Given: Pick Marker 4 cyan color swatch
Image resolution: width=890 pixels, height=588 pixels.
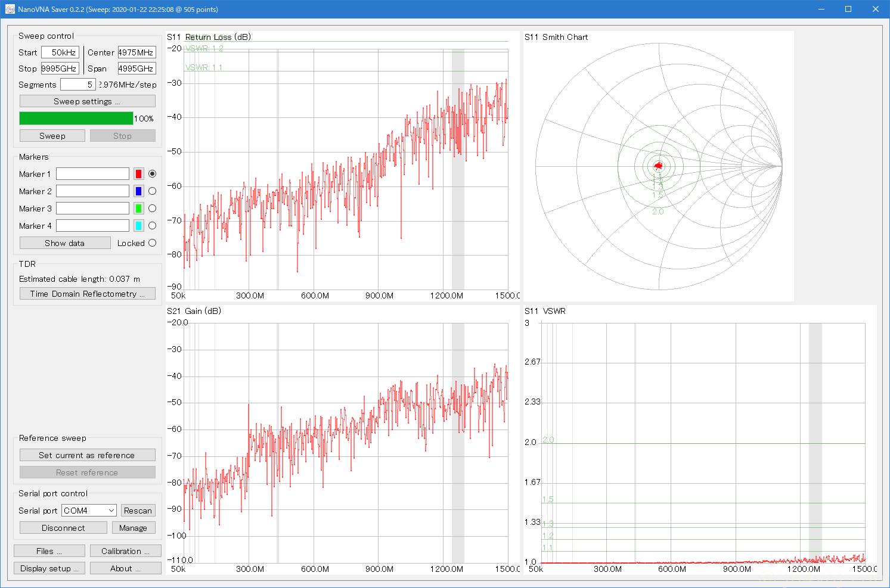Looking at the screenshot, I should [138, 226].
